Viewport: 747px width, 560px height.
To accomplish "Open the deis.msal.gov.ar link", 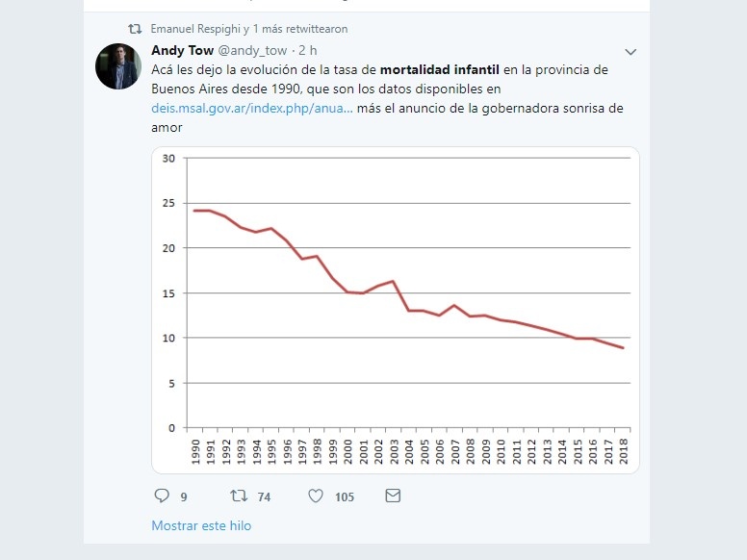I will (252, 108).
